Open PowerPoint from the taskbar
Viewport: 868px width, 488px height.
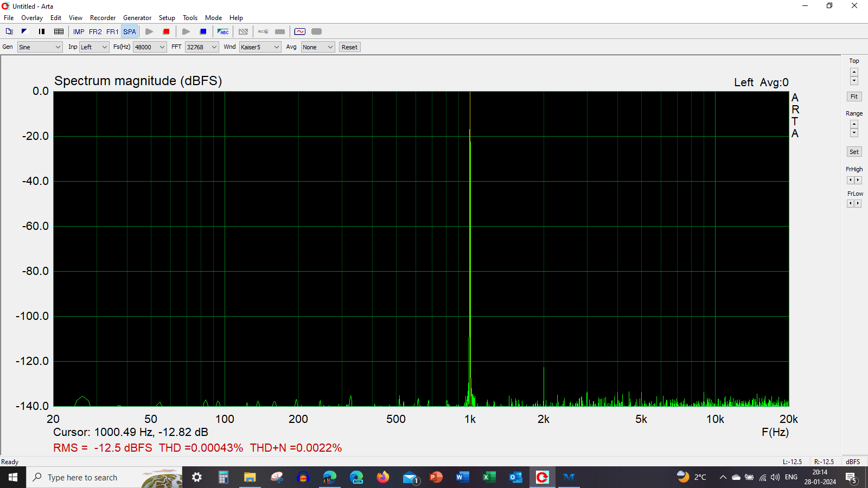[x=436, y=477]
